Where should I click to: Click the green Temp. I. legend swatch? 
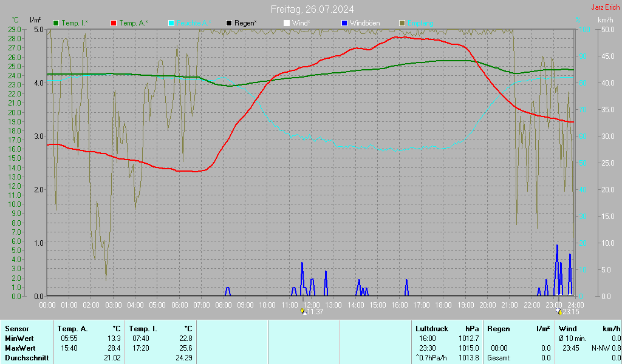click(56, 23)
